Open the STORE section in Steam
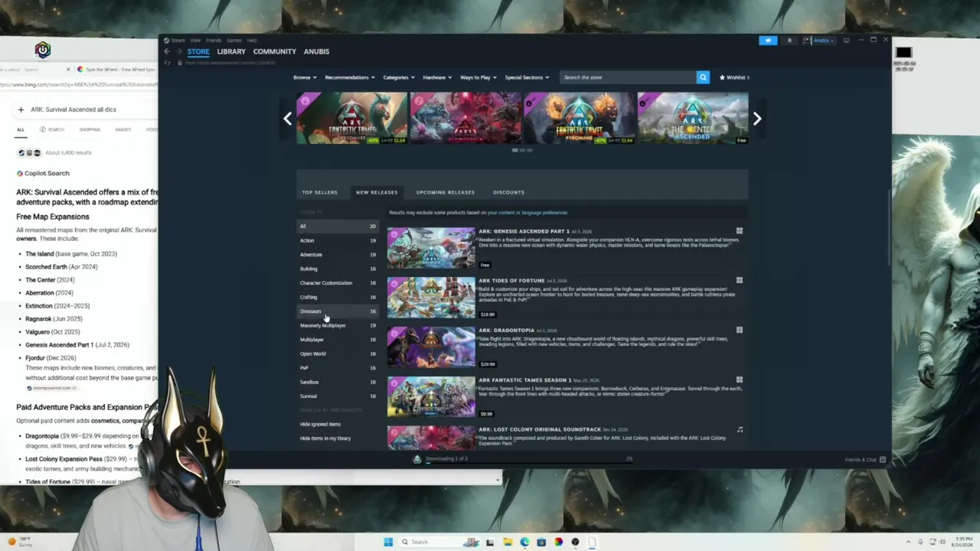 click(x=198, y=51)
